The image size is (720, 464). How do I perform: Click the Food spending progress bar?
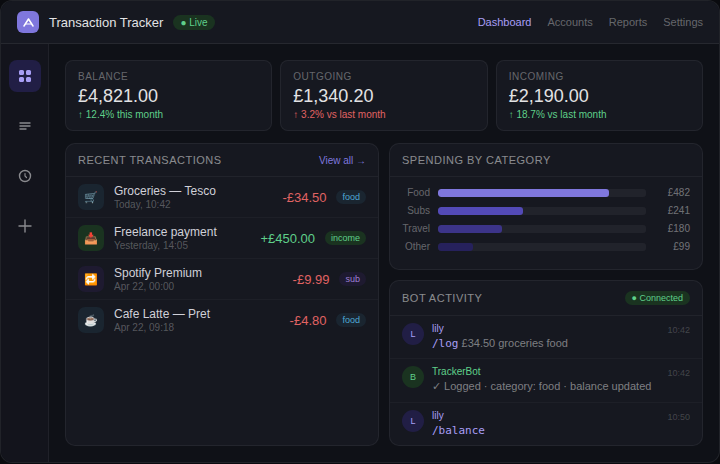[542, 193]
